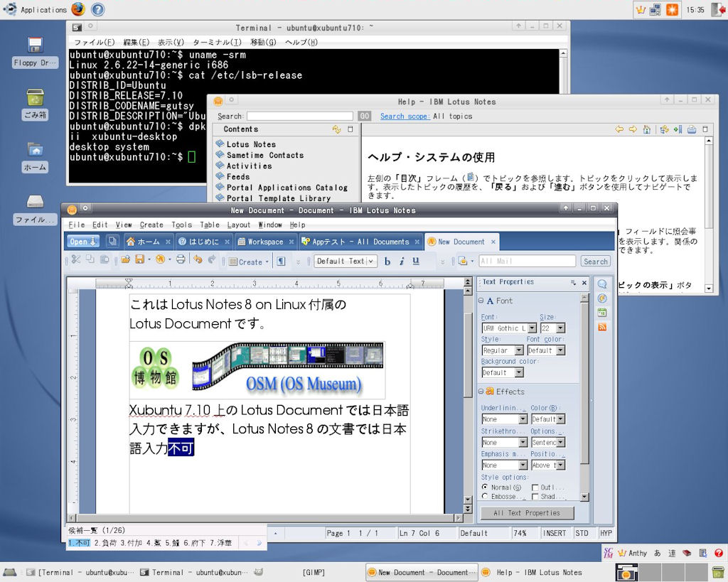728x582 pixels.
Task: Click the Redo arrow icon
Action: tap(212, 260)
